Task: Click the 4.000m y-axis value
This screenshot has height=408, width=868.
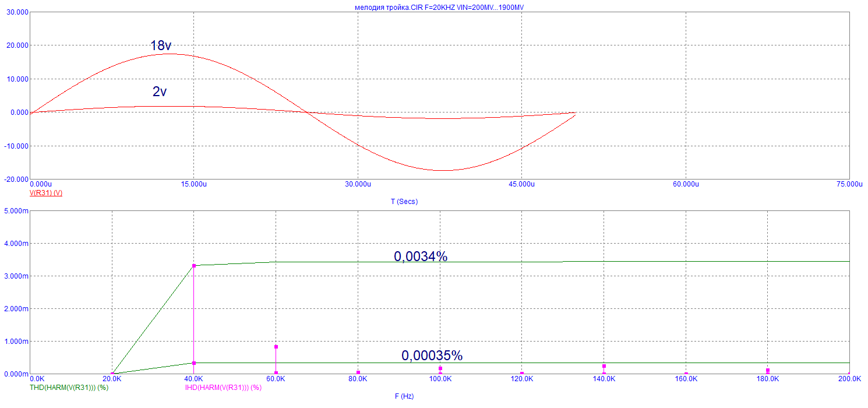Action: [x=16, y=244]
